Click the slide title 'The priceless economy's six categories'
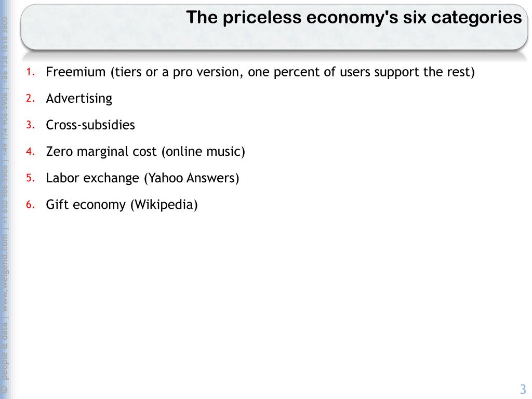 coord(354,18)
